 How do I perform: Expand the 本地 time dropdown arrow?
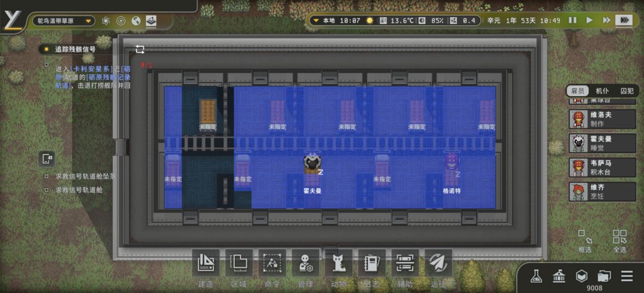pos(315,20)
